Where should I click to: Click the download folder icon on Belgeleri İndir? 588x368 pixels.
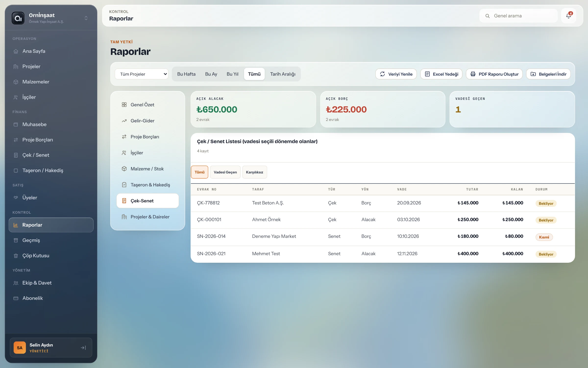click(x=533, y=74)
